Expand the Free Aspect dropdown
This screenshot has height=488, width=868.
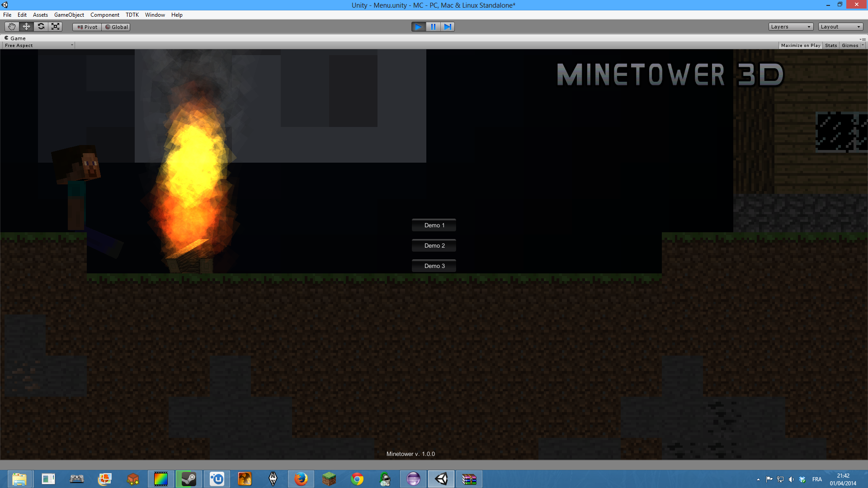[38, 45]
